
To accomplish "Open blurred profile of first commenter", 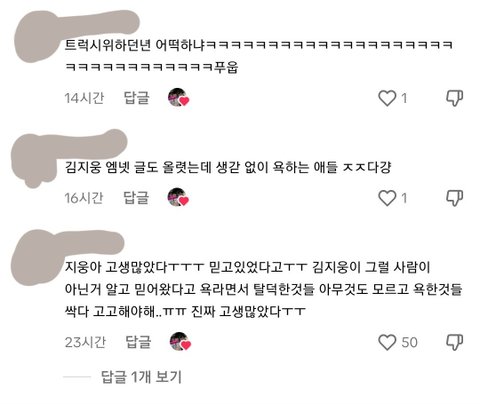I will click(76, 33).
